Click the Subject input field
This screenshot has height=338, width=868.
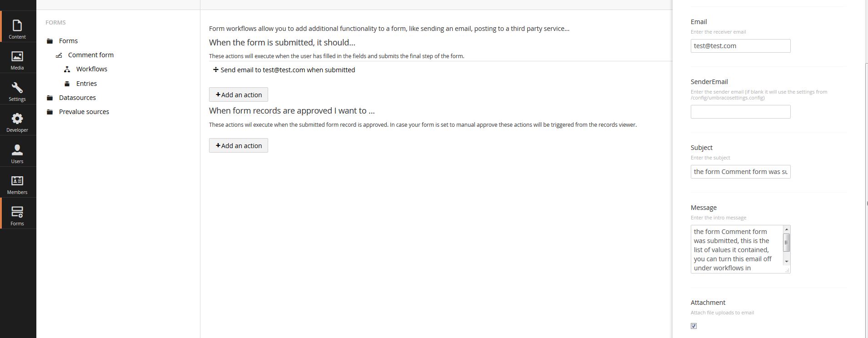pyautogui.click(x=741, y=172)
